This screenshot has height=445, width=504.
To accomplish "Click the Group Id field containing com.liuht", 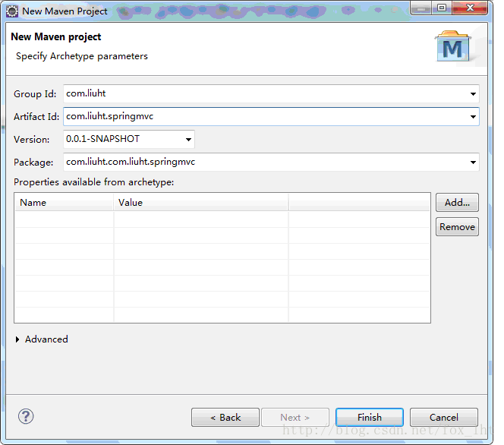I will coord(271,94).
